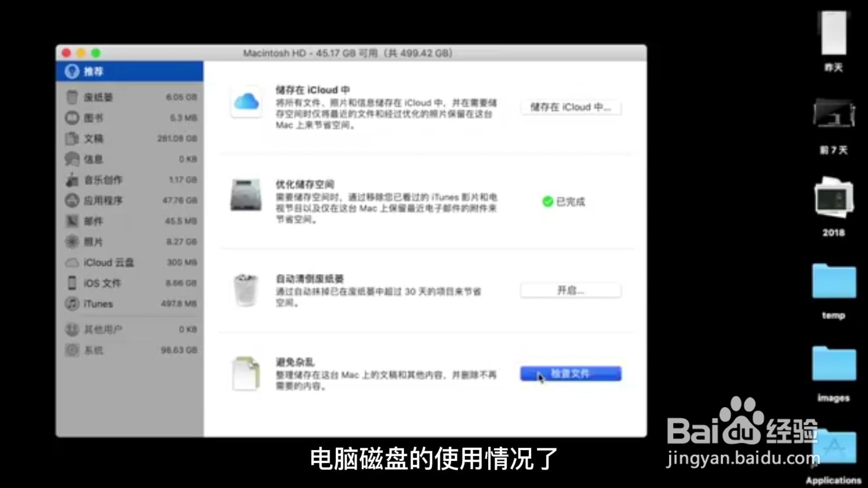This screenshot has width=868, height=488.
Task: Click the 281.08 GB size value
Action: tap(177, 139)
